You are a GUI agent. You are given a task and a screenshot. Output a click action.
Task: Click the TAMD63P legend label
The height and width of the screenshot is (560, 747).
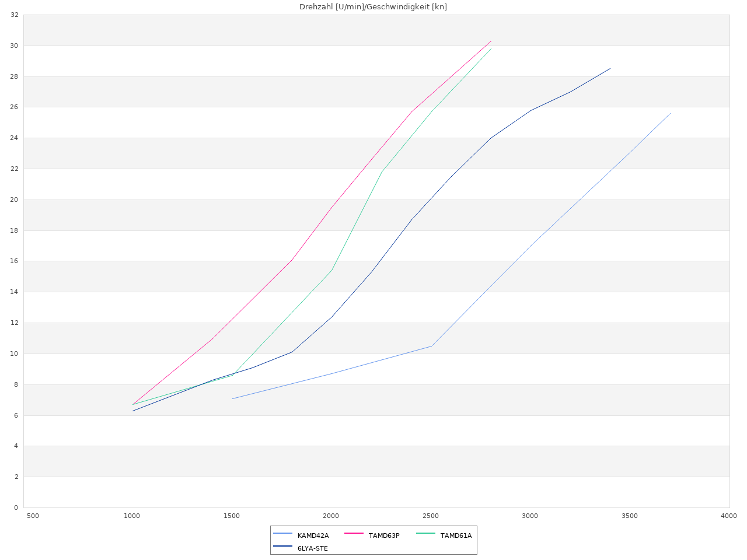click(x=384, y=535)
